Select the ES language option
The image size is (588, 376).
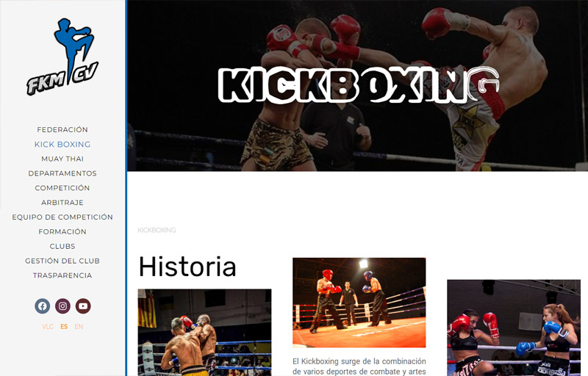(x=64, y=327)
